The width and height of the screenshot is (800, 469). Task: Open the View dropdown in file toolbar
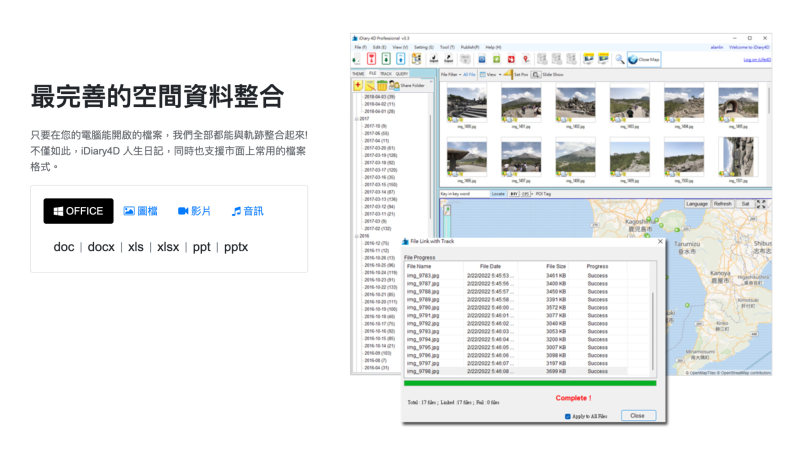[490, 75]
